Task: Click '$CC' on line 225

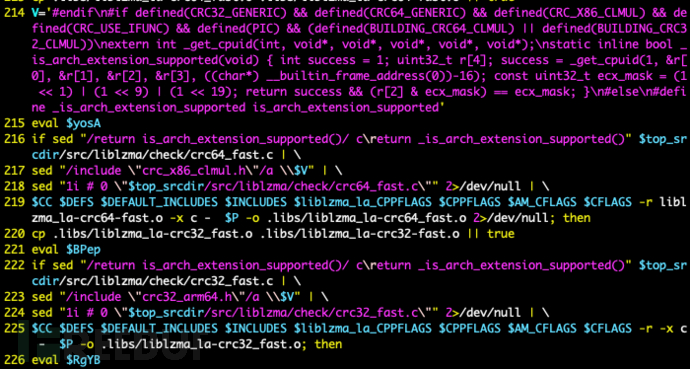Action: (x=42, y=329)
